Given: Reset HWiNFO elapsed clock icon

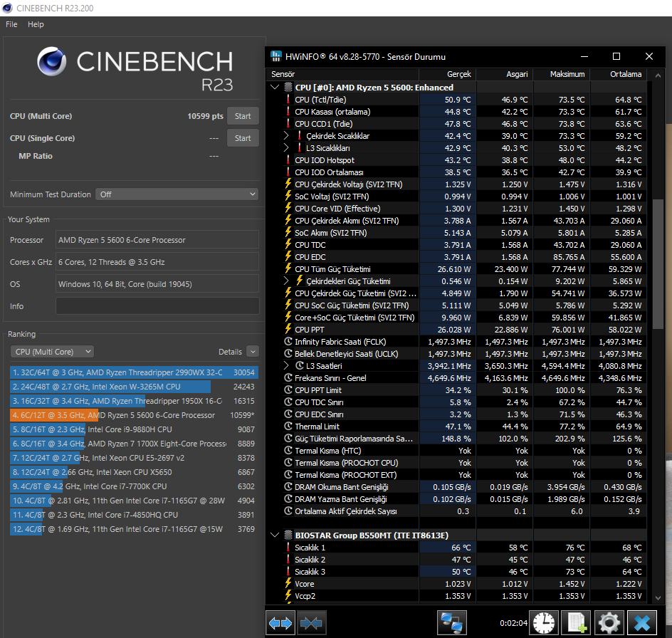Looking at the screenshot, I should pyautogui.click(x=543, y=622).
